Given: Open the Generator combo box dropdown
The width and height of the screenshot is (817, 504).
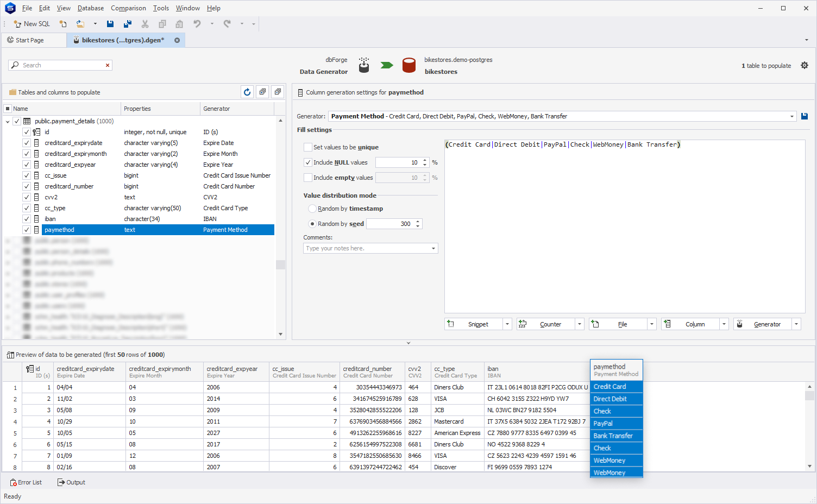Looking at the screenshot, I should point(791,116).
